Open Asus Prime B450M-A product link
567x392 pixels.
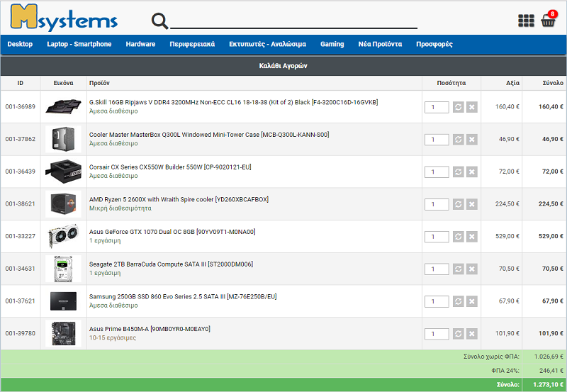pyautogui.click(x=150, y=329)
